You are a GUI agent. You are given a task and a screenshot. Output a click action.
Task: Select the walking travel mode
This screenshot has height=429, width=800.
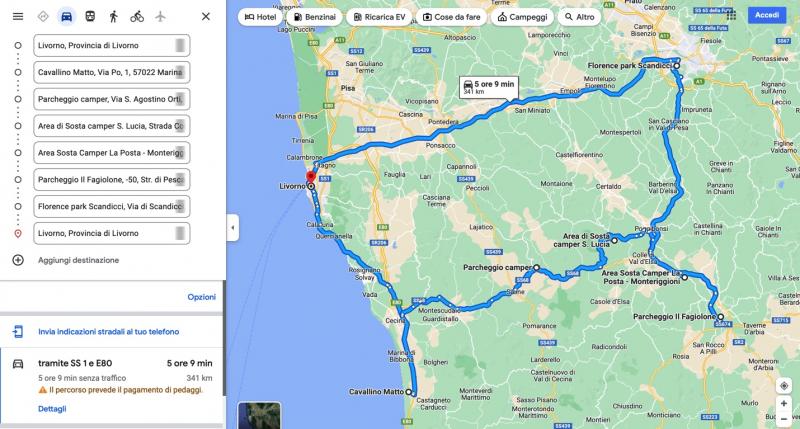tap(113, 16)
